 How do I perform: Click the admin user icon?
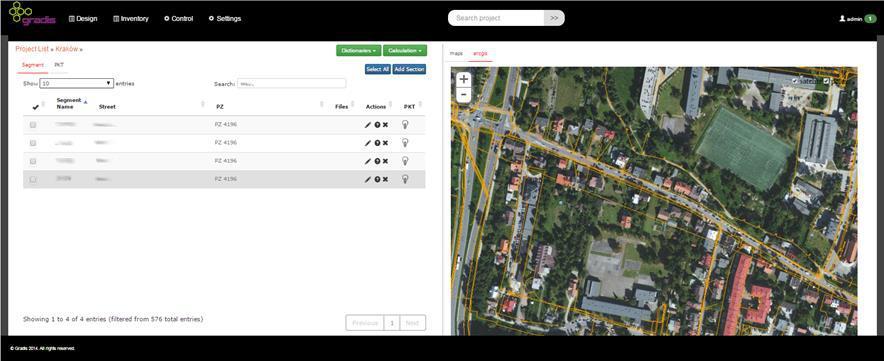(842, 19)
